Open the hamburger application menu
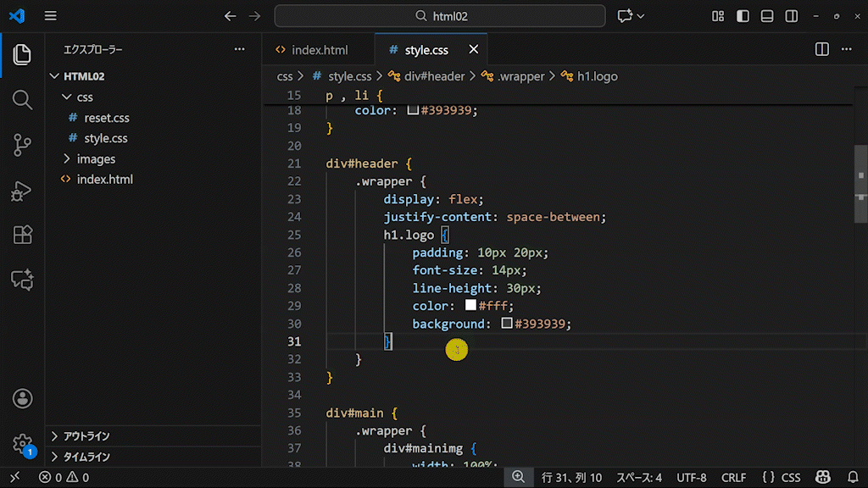 (x=51, y=16)
